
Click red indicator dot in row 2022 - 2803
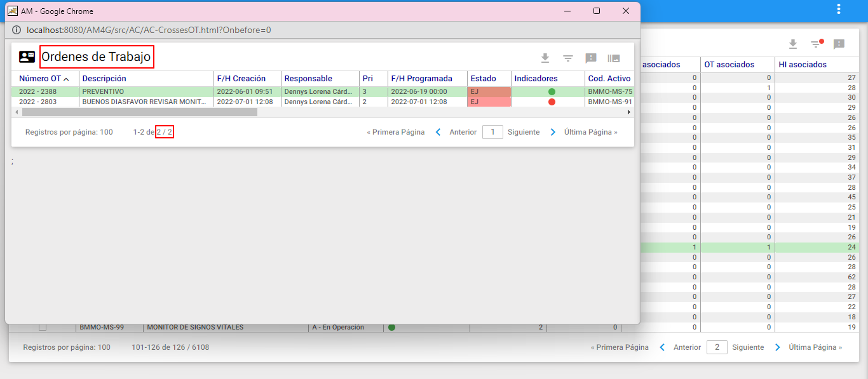coord(552,102)
